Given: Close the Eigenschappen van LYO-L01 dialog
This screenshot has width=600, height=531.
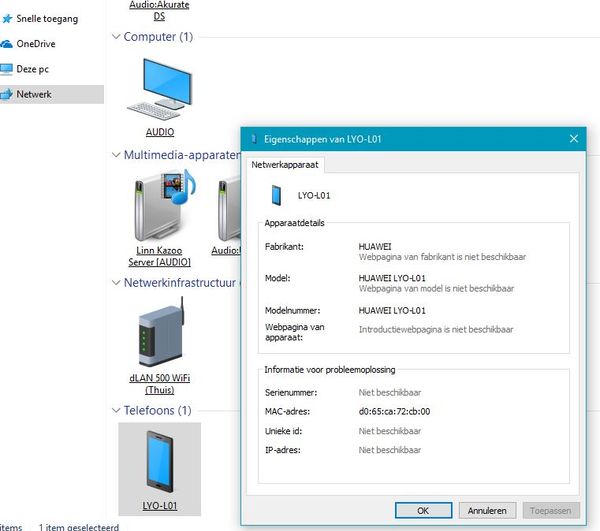Looking at the screenshot, I should pos(574,139).
